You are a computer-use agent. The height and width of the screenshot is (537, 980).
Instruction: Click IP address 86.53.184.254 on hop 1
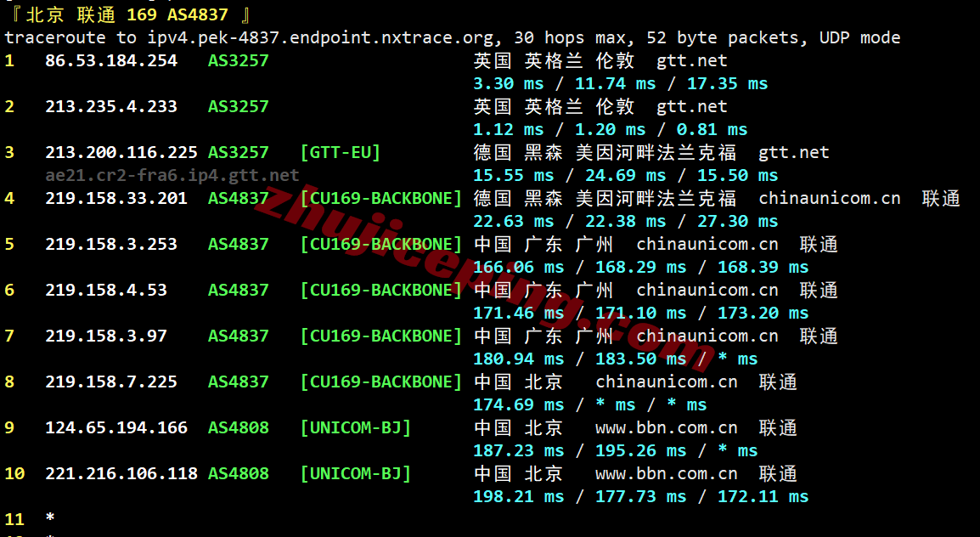[111, 60]
